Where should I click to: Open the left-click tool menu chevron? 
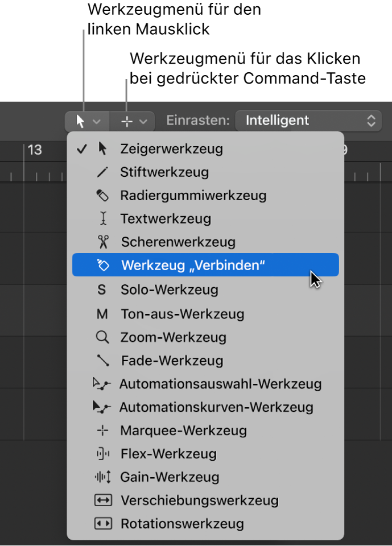tap(96, 121)
